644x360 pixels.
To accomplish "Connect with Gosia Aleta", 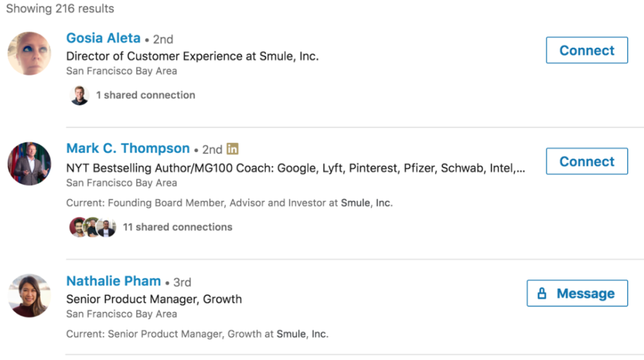I will [587, 50].
